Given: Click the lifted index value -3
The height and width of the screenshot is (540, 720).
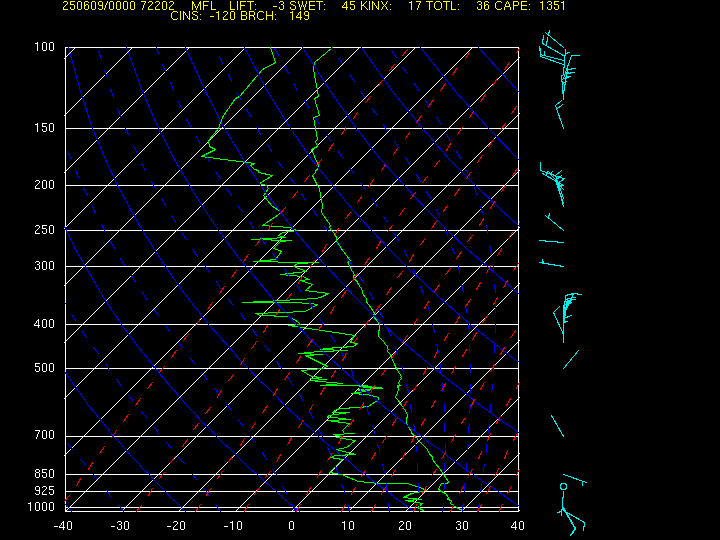Looking at the screenshot, I should pyautogui.click(x=278, y=6).
